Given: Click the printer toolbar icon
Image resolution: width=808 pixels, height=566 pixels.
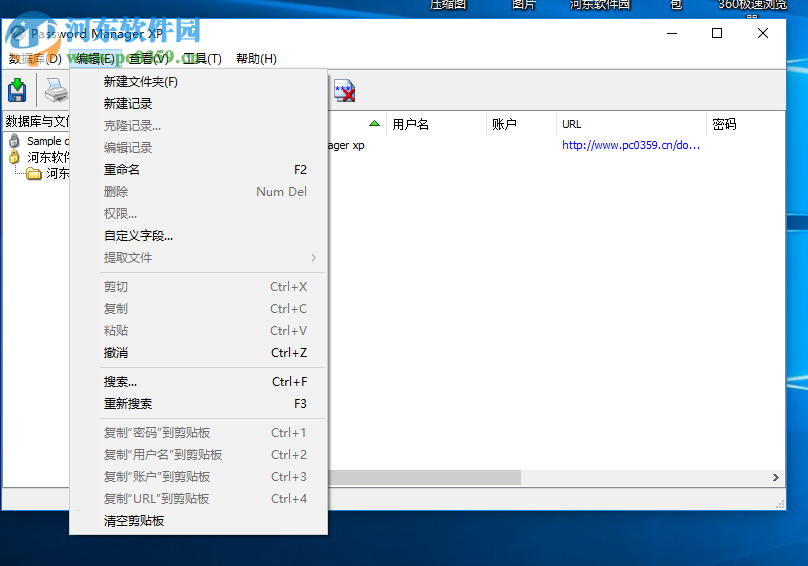Looking at the screenshot, I should [56, 90].
